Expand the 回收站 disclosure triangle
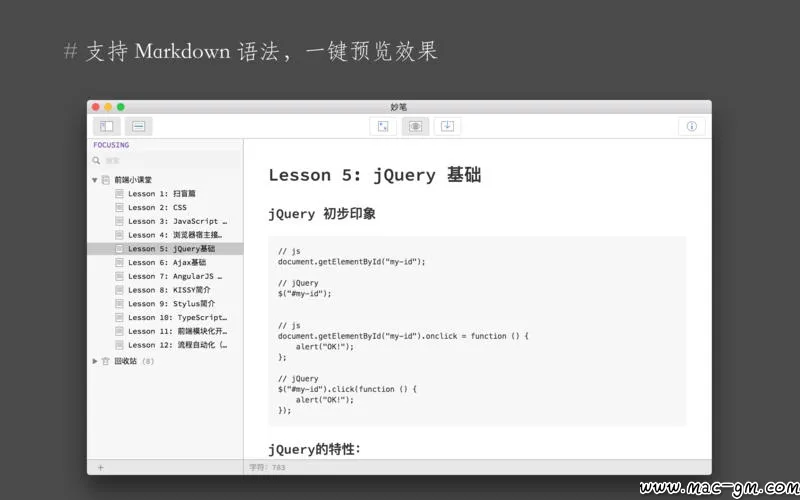This screenshot has height=500, width=800. (x=94, y=361)
